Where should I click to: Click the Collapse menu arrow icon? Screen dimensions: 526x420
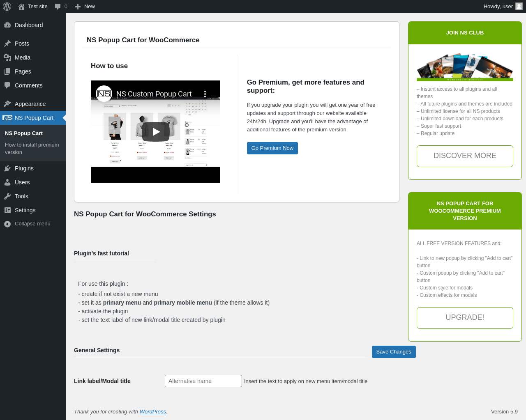pos(7,224)
